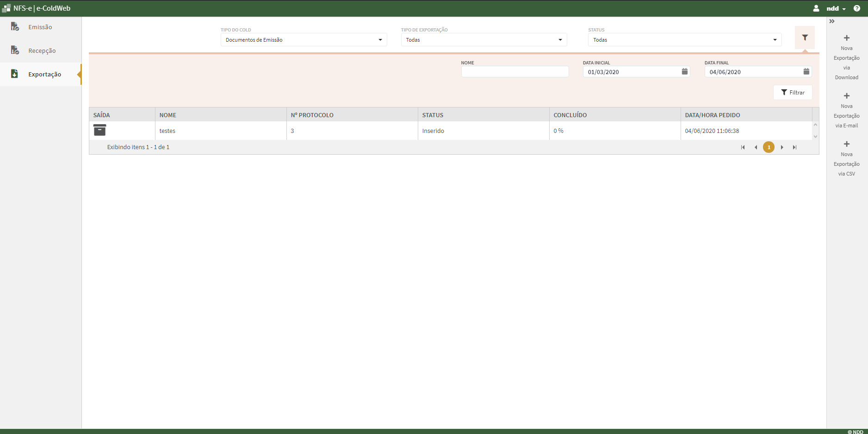Screen dimensions: 868x434
Task: Click the archive box icon in Saída column
Action: click(x=99, y=130)
